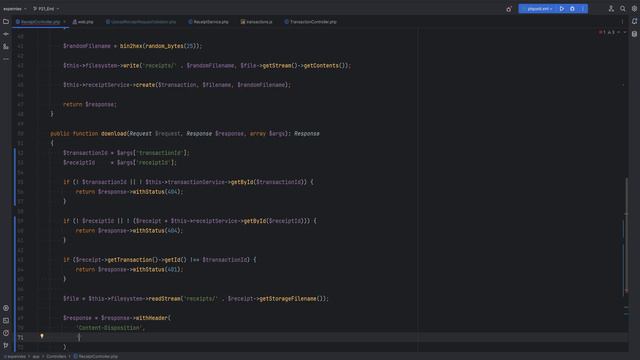
Task: Click the bin2hex call on line 41
Action: 131,46
